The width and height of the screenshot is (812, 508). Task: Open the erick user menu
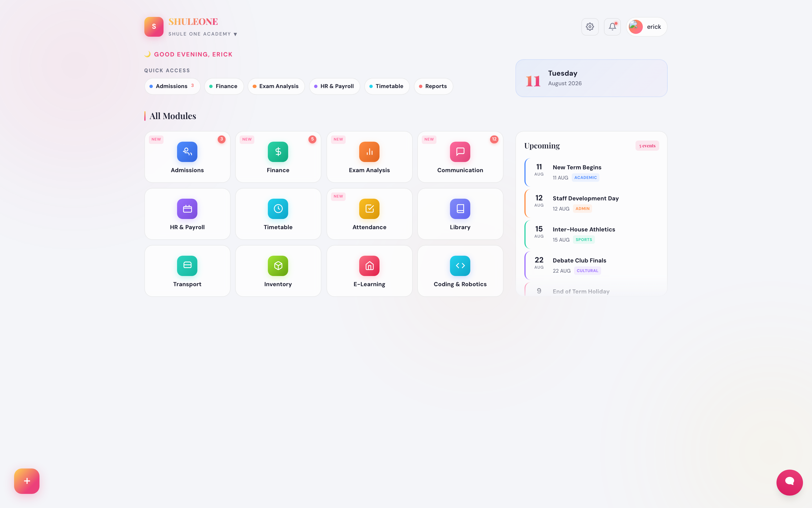point(646,27)
